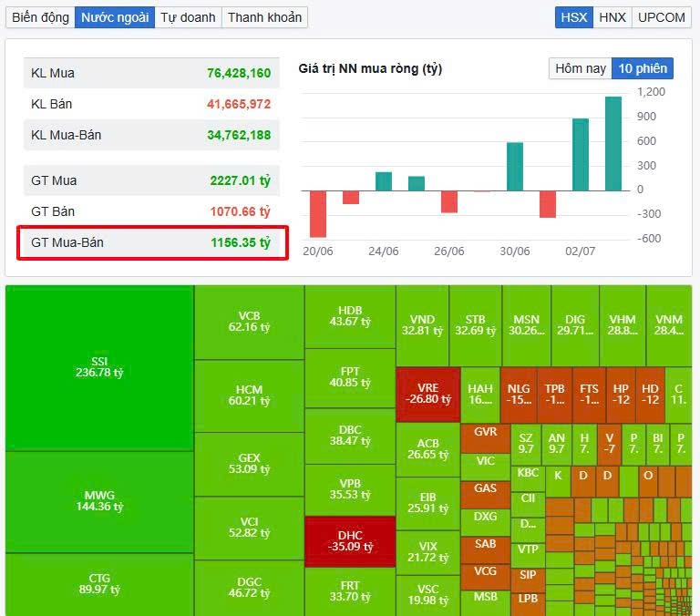700x616 pixels.
Task: Switch to the HNX exchange
Action: point(612,17)
